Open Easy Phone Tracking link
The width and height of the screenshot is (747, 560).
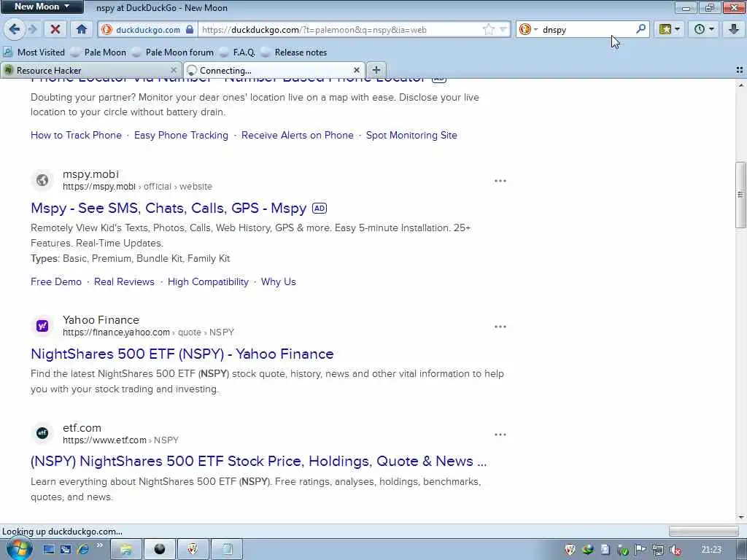tap(181, 135)
